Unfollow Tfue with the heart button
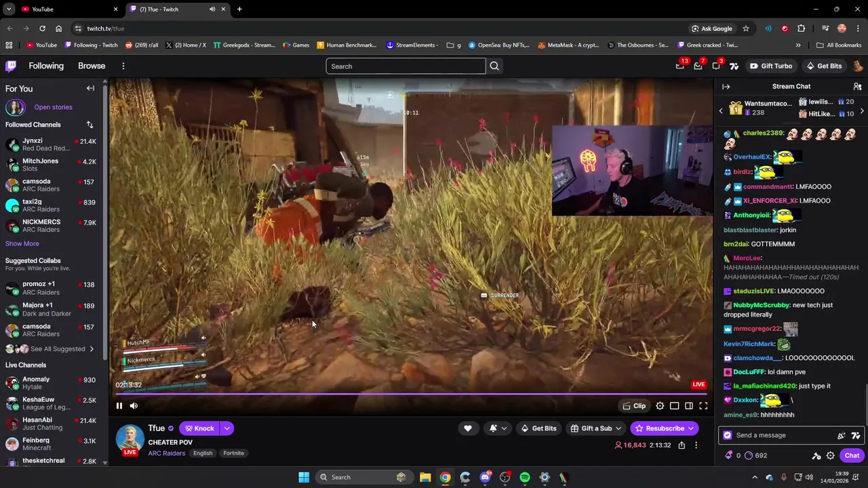 pos(468,428)
